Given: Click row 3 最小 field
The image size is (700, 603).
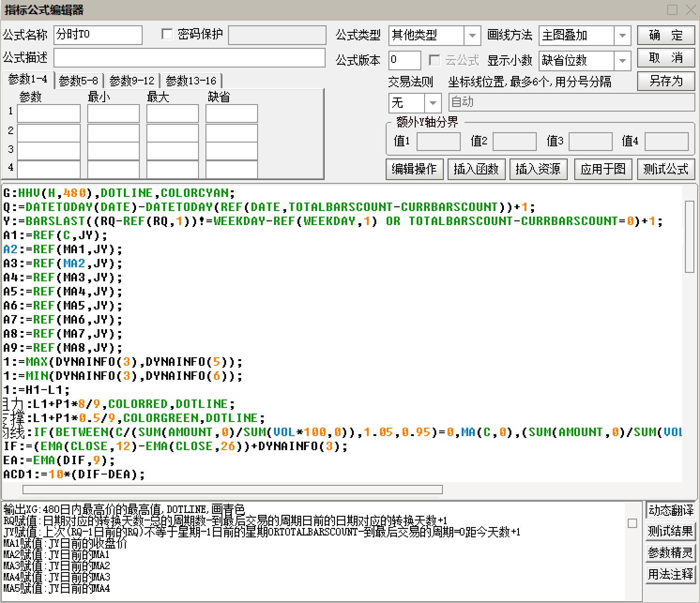Looking at the screenshot, I should [x=114, y=151].
